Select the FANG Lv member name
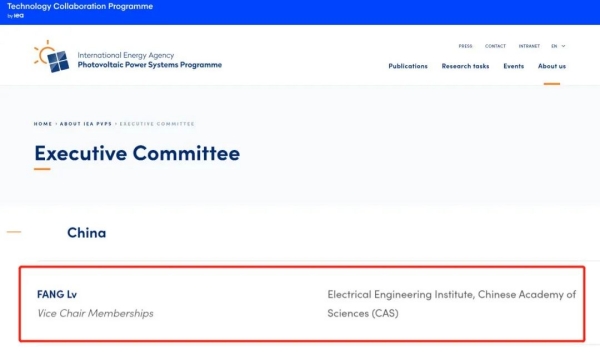 [57, 294]
